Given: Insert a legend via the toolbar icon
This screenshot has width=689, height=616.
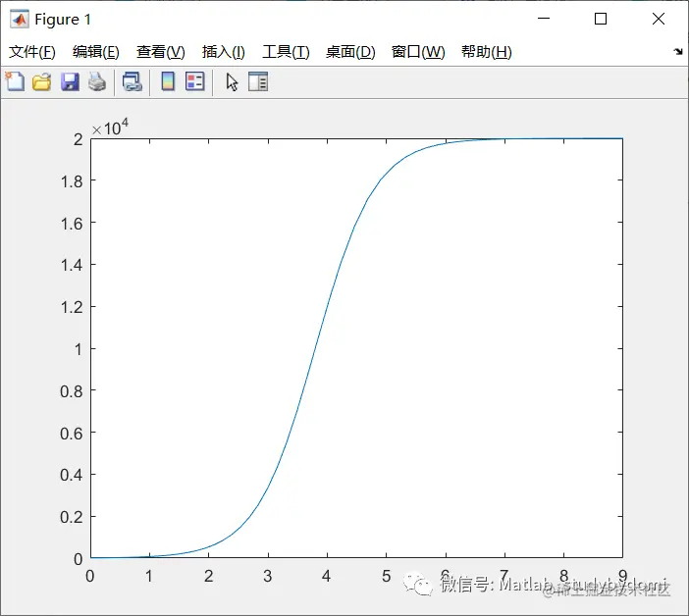Looking at the screenshot, I should tap(195, 81).
